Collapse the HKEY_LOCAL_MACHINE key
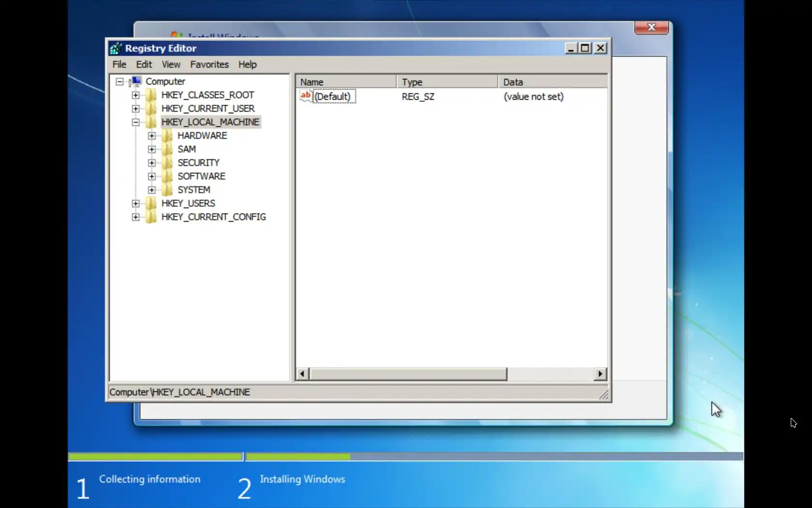This screenshot has height=508, width=812. [136, 122]
